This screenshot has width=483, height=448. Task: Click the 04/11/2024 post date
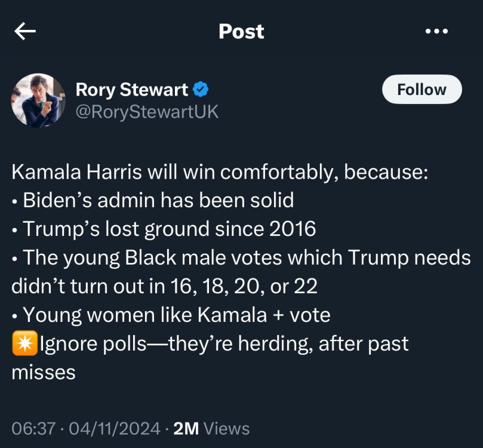pos(115,428)
